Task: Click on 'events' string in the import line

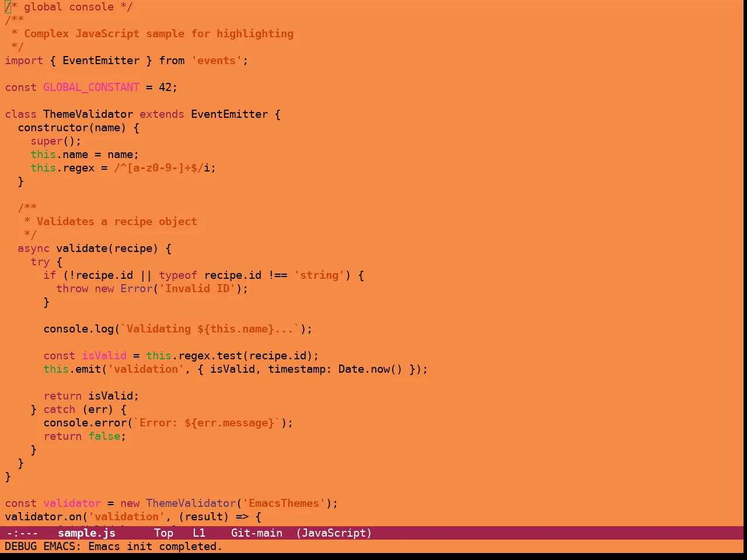Action: point(217,61)
